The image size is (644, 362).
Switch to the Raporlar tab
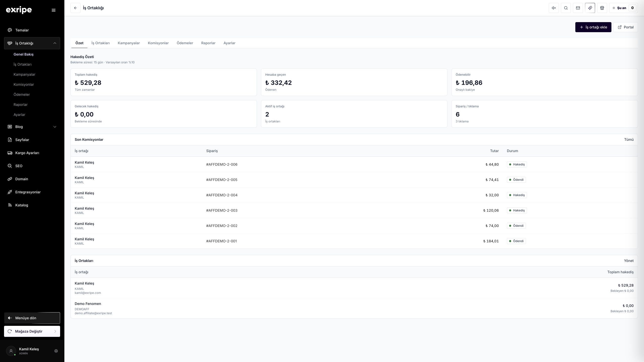tap(208, 43)
